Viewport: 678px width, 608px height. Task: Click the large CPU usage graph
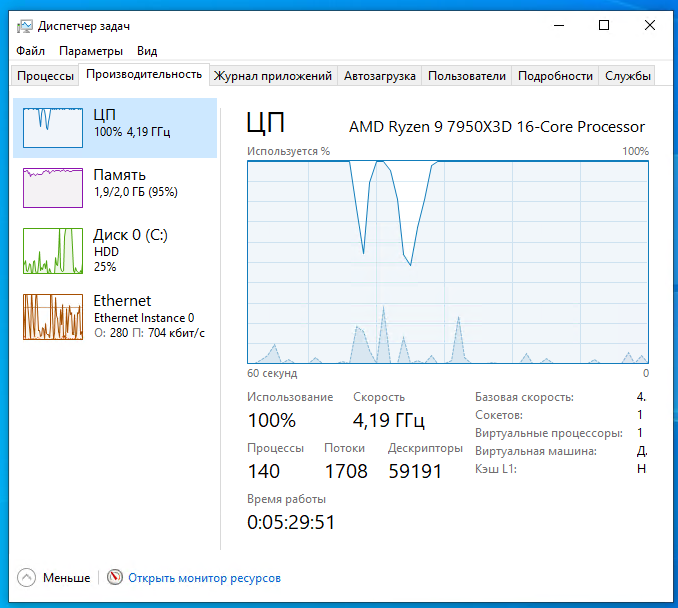click(448, 262)
